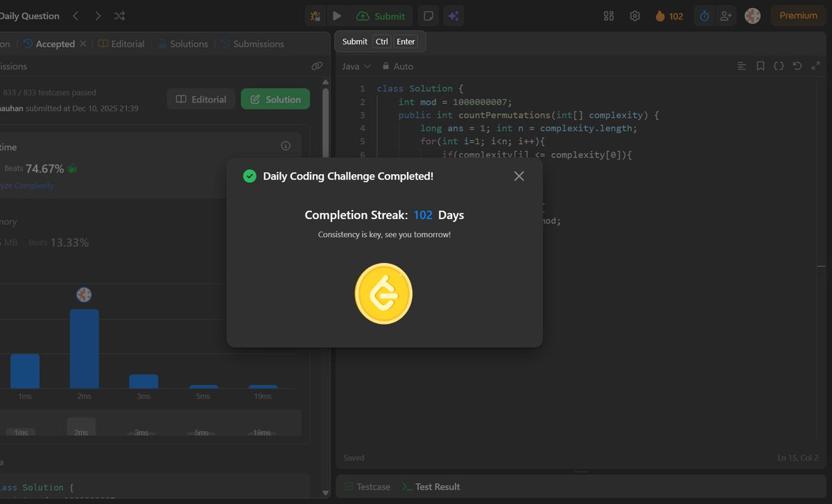Expand the editor to fullscreen
The height and width of the screenshot is (504, 832).
[x=815, y=66]
